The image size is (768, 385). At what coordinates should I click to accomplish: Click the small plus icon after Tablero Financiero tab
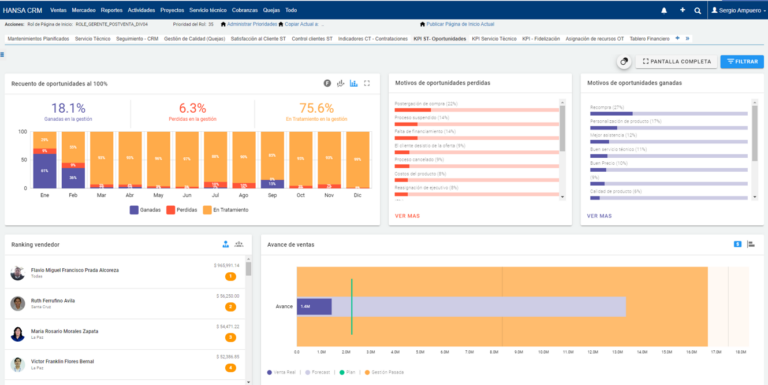tap(677, 38)
